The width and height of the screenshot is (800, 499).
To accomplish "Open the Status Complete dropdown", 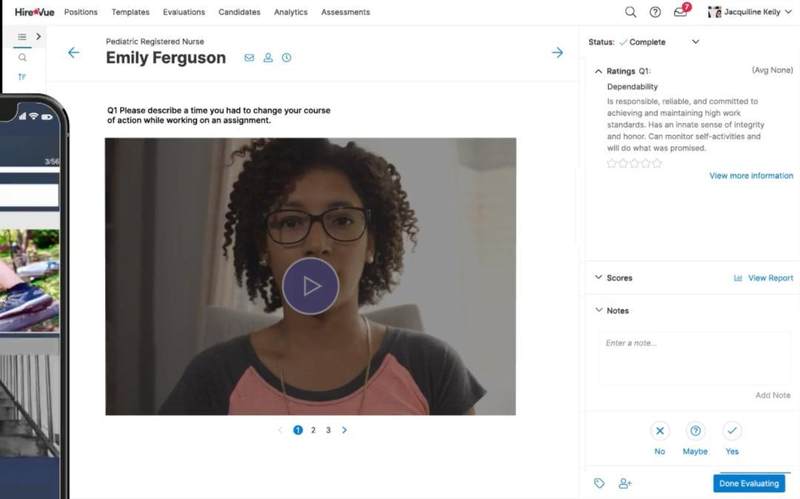I will [x=695, y=42].
